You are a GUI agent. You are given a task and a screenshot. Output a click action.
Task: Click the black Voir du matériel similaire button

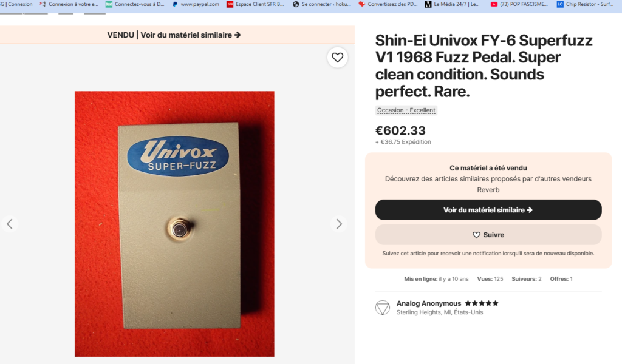point(488,210)
